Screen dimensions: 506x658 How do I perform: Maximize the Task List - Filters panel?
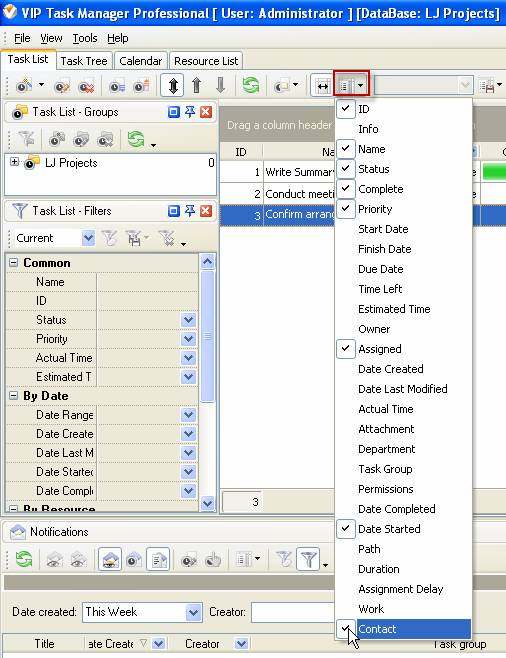point(173,211)
